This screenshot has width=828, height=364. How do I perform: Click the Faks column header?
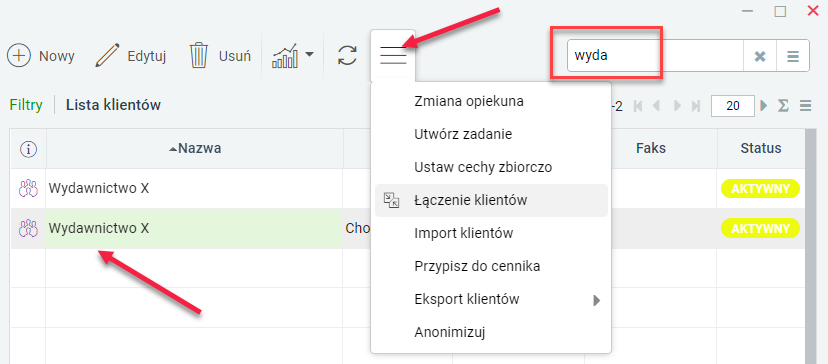tap(651, 148)
